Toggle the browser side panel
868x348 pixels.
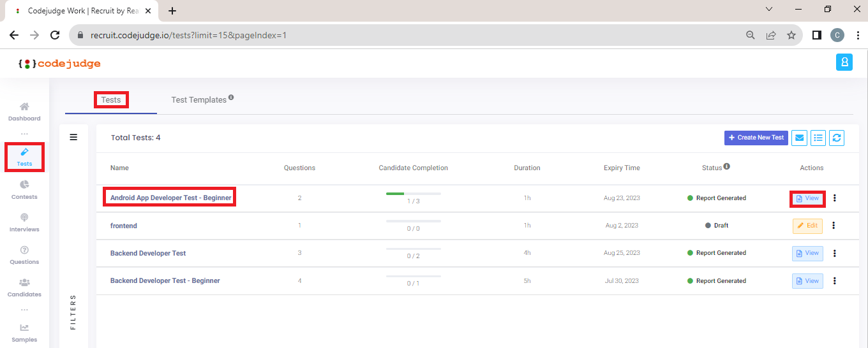pos(816,36)
